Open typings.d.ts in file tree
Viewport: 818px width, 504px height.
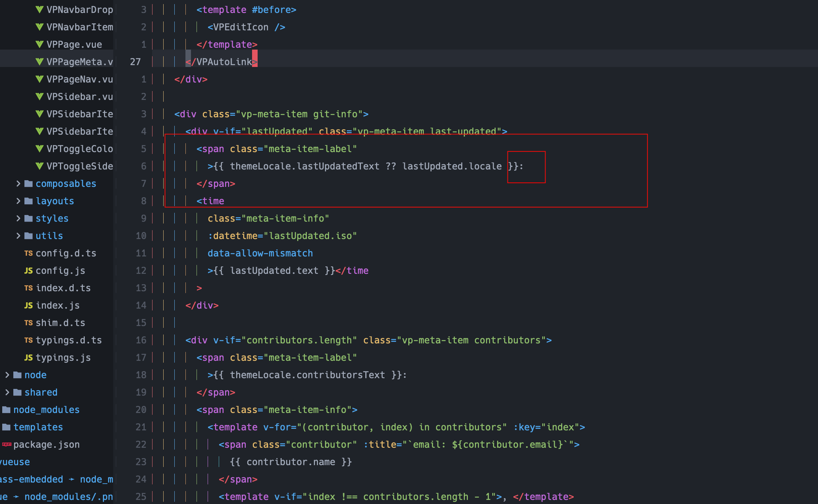(68, 340)
